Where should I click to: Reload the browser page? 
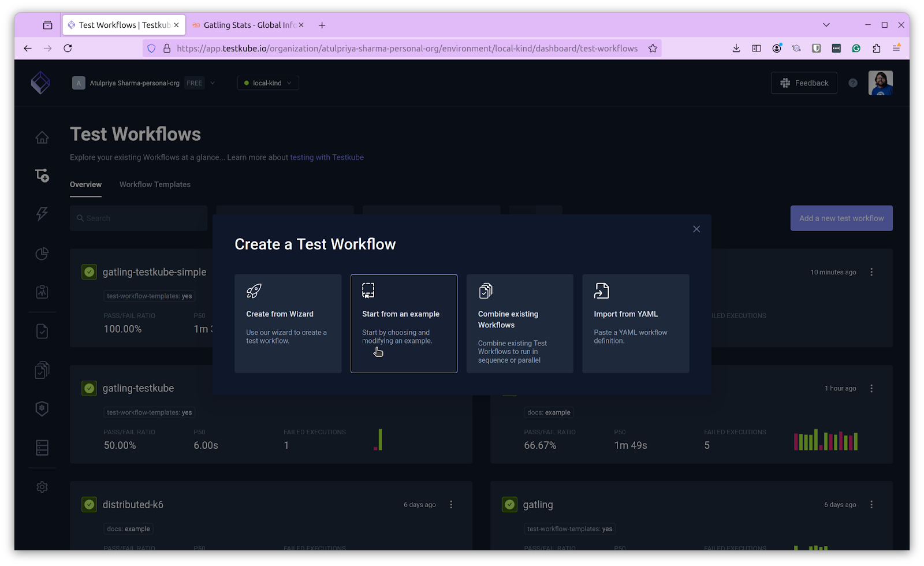click(68, 49)
